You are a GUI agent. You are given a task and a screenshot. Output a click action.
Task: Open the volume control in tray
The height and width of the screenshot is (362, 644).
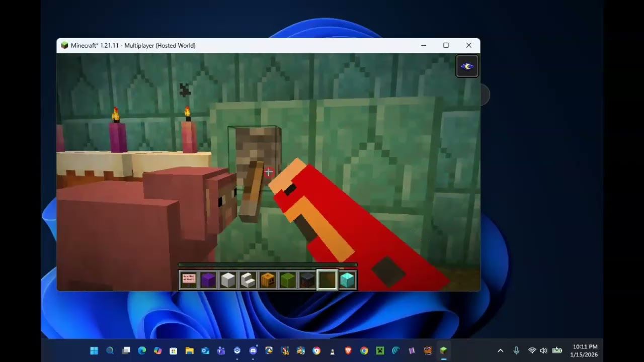[x=543, y=350]
